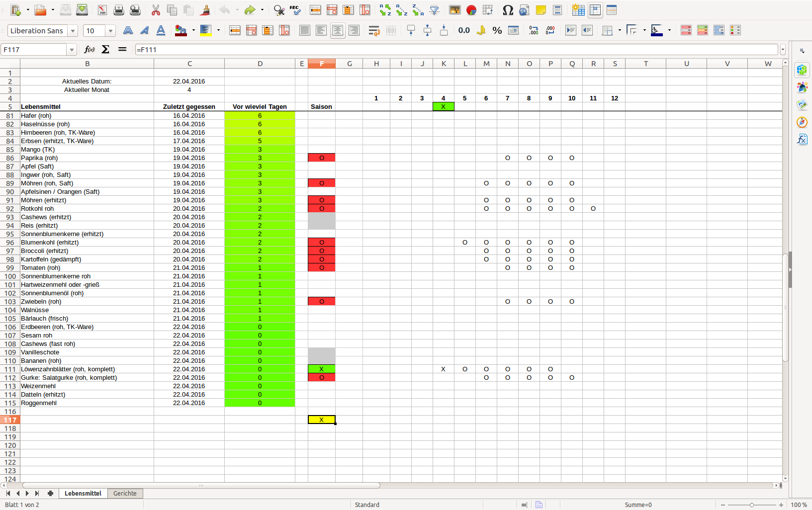The width and height of the screenshot is (812, 510).
Task: Toggle align right
Action: pyautogui.click(x=354, y=30)
